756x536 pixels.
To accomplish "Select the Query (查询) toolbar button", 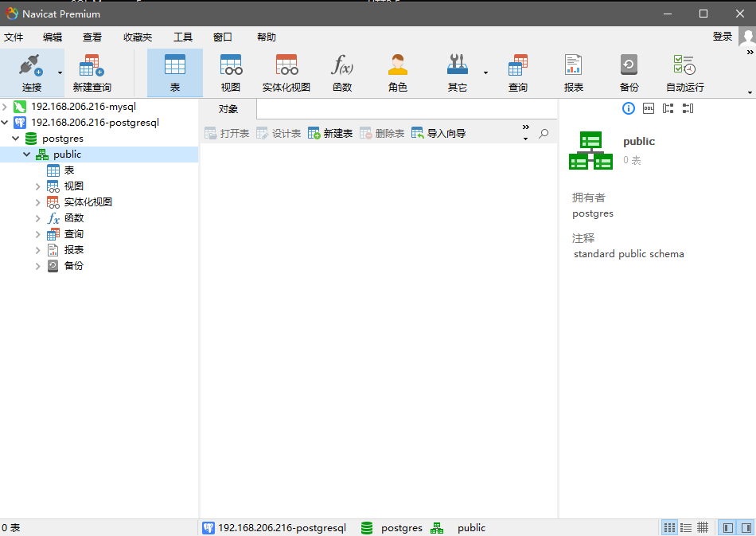I will (x=518, y=72).
